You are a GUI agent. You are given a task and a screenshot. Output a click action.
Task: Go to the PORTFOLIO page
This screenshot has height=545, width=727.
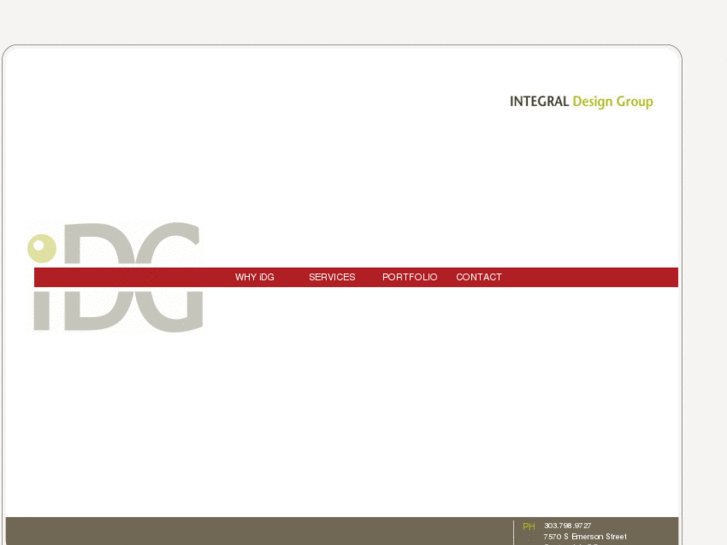tap(409, 277)
